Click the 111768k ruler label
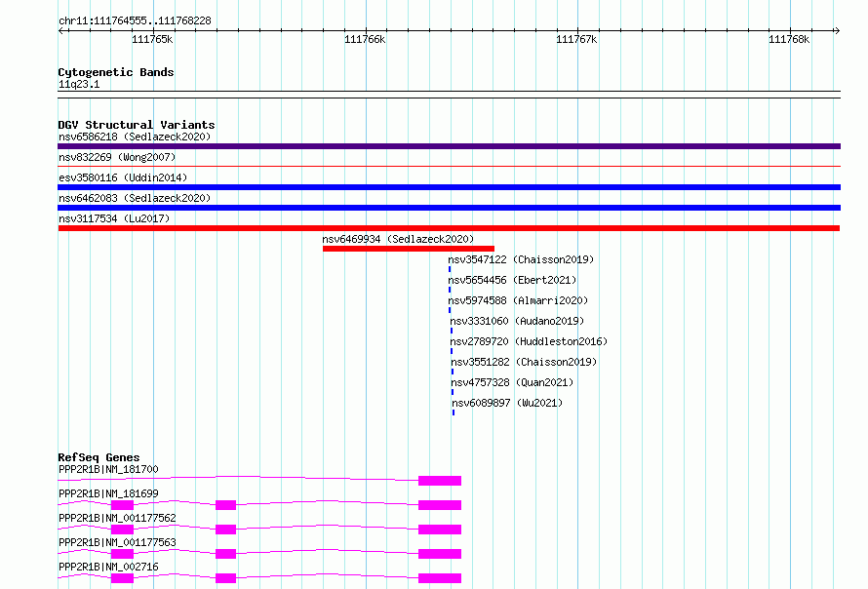The height and width of the screenshot is (589, 868). pyautogui.click(x=789, y=39)
